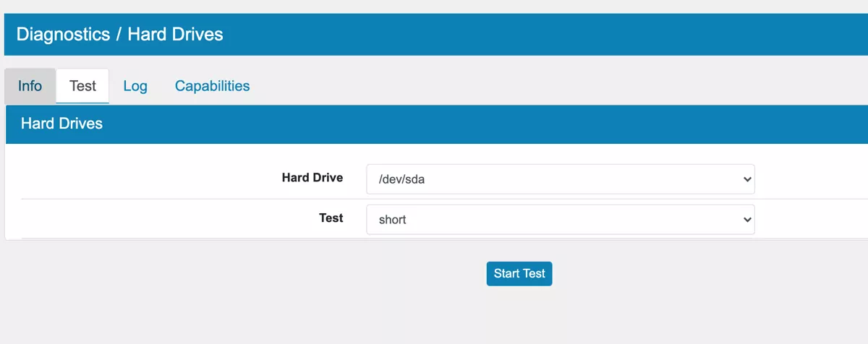Open the Log tab

pyautogui.click(x=135, y=86)
